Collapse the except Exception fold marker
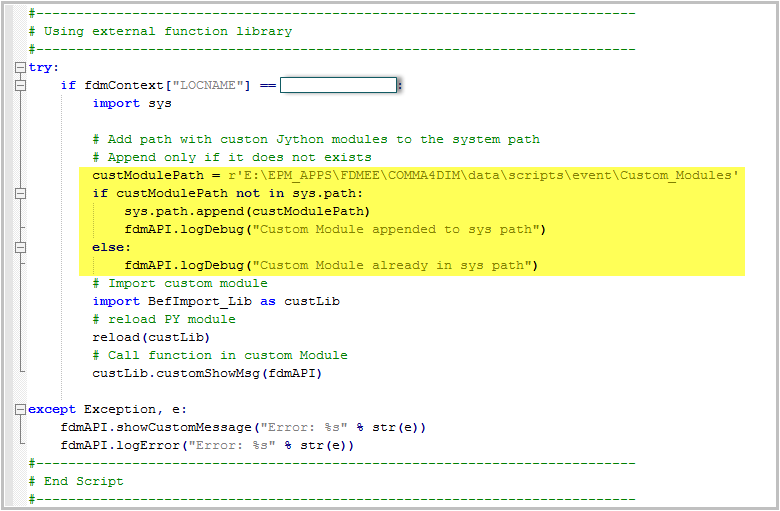Image resolution: width=780 pixels, height=511 pixels. pos(20,409)
